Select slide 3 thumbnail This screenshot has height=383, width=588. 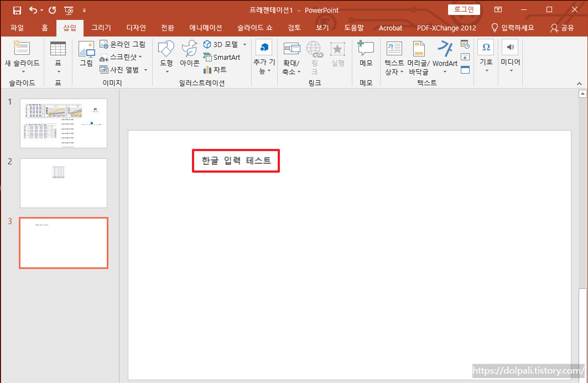coord(64,243)
